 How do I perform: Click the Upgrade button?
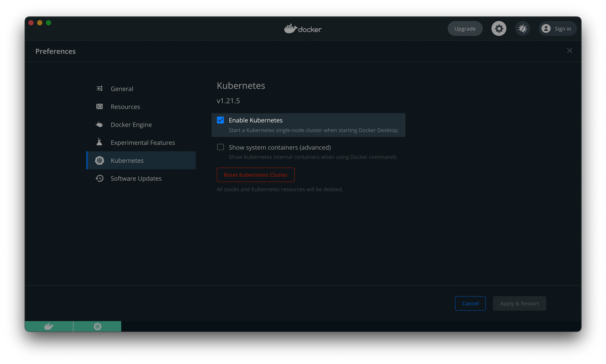pyautogui.click(x=465, y=29)
